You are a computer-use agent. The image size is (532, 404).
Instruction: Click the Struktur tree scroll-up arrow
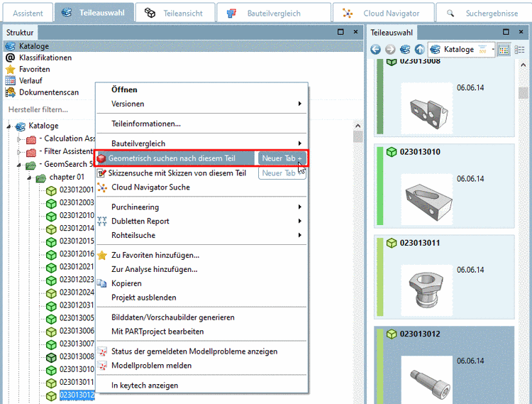358,126
